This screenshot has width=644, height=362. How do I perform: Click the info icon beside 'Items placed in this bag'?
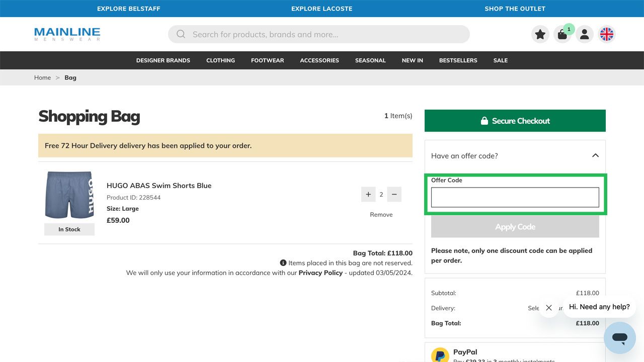pos(283,263)
